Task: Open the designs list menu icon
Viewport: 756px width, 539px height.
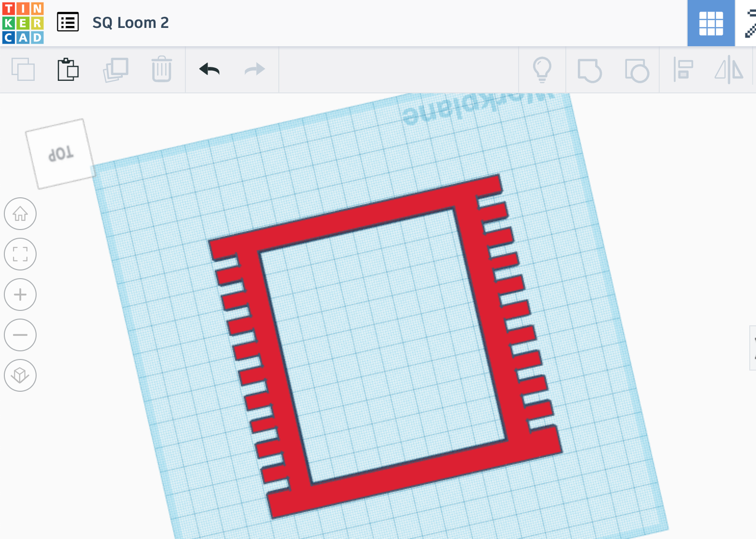Action: 68,22
